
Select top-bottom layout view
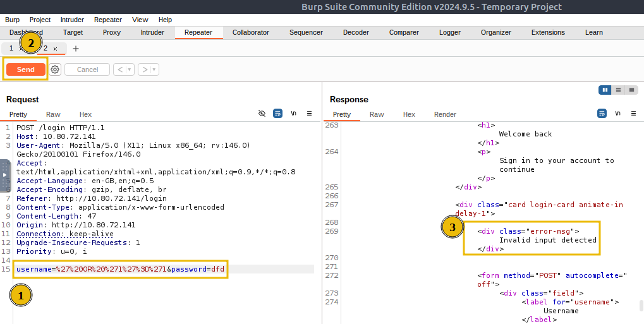coord(618,90)
